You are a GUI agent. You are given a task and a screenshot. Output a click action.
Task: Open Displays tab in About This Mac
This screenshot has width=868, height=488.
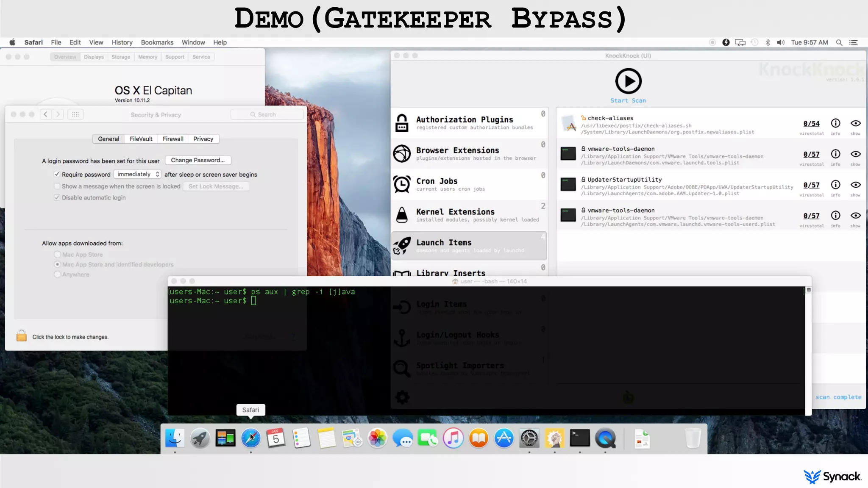click(x=94, y=57)
